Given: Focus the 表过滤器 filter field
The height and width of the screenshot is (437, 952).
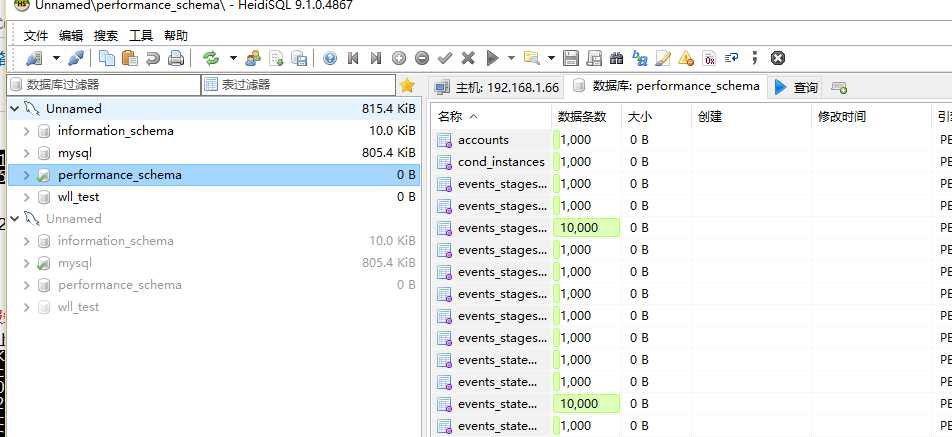Looking at the screenshot, I should [298, 85].
